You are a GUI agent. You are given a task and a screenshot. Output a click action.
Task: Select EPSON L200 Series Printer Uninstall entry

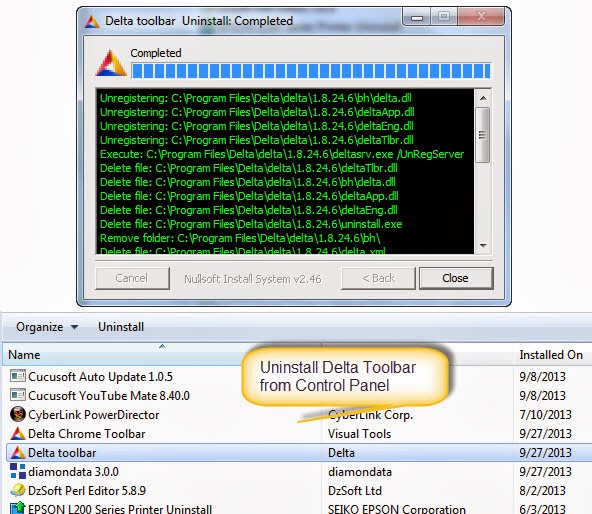tap(120, 509)
